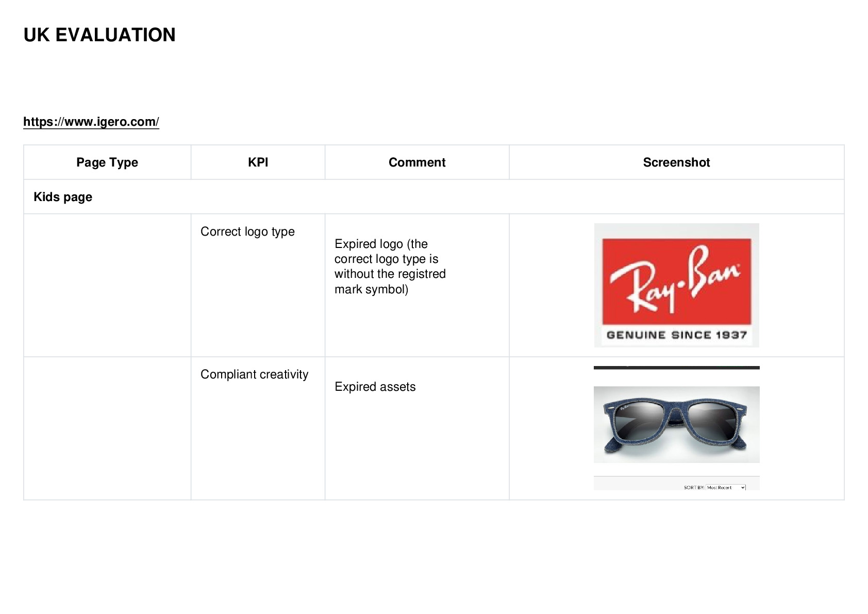Select the Comment column header
The height and width of the screenshot is (614, 868).
(x=417, y=162)
